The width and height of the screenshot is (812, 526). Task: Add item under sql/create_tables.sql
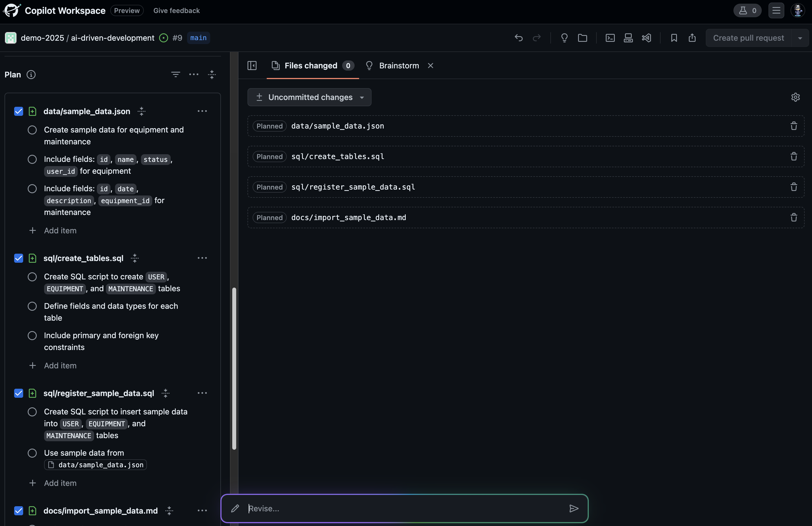pos(53,366)
